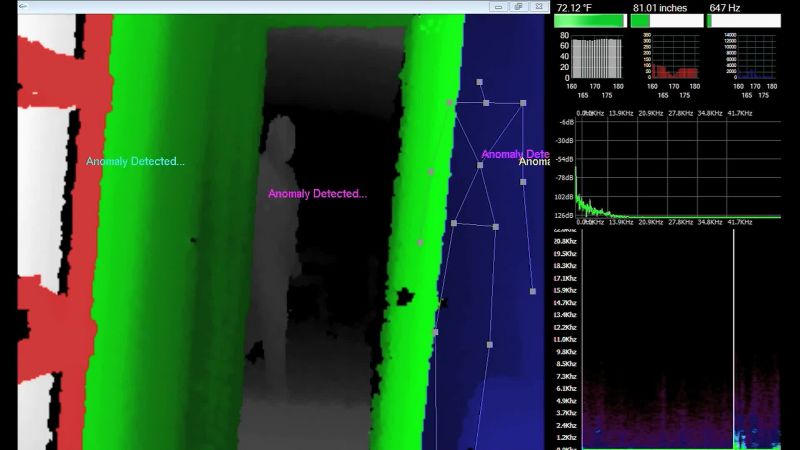Viewport: 800px width, 450px height.
Task: Click the 11.0Khz spectrogram axis label
Action: point(565,339)
